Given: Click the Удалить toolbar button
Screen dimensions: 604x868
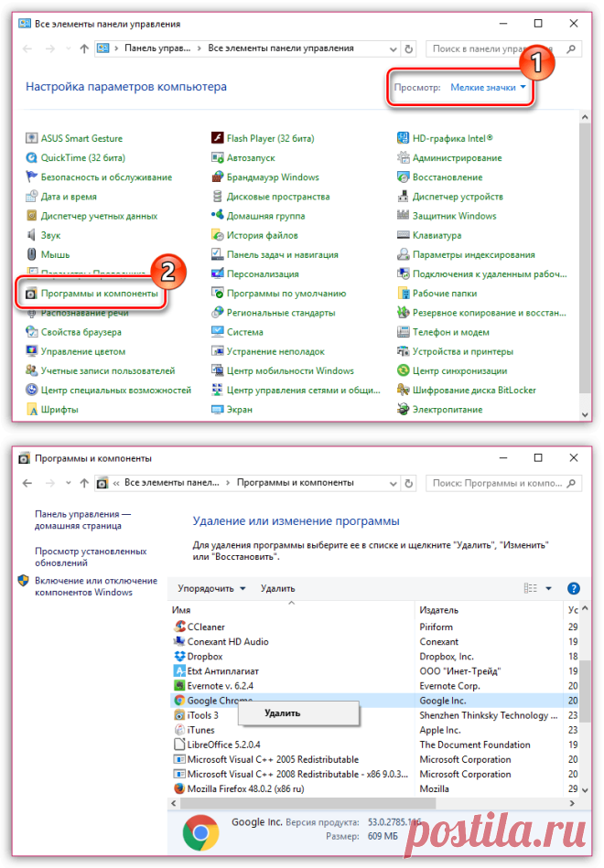Looking at the screenshot, I should point(277,588).
